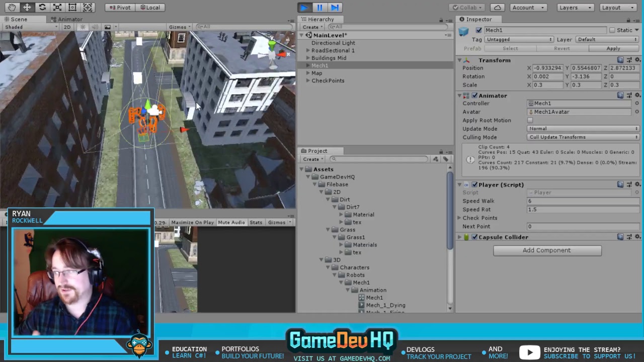Open Culling Mode dropdown
Viewport: 644px width, 362px height.
point(583,137)
